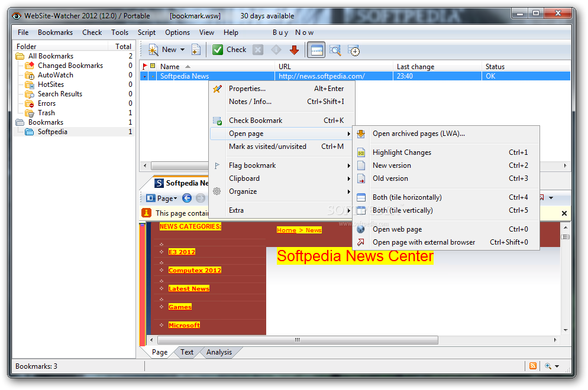The width and height of the screenshot is (588, 390).
Task: Click the New bookmark star icon
Action: pos(153,50)
